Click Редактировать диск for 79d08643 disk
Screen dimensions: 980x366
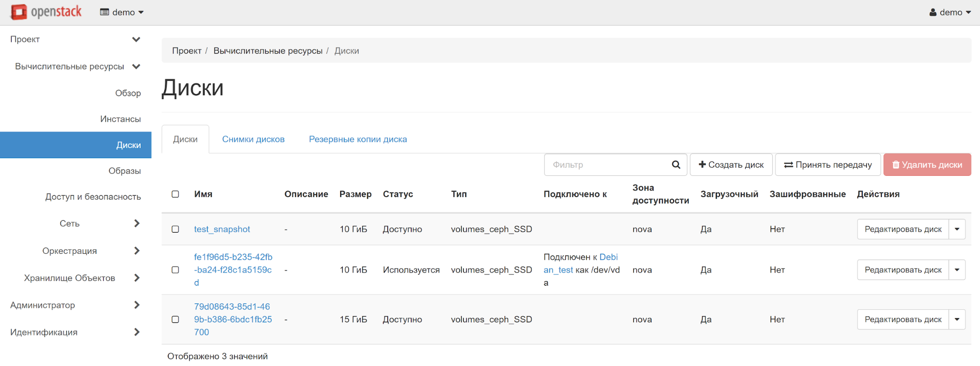[903, 319]
